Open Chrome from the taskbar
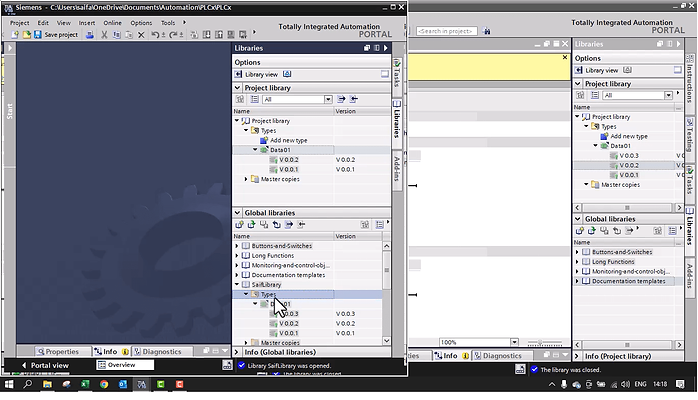This screenshot has height=400, width=698. click(x=104, y=384)
